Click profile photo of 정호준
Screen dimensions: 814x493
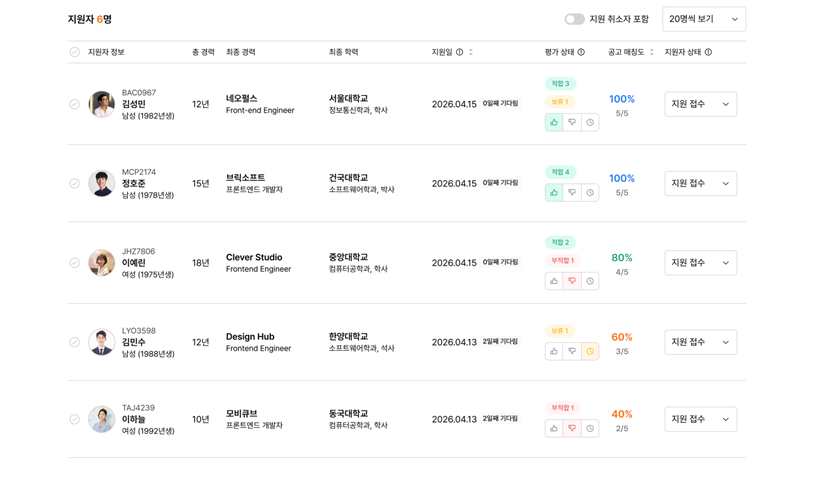101,184
